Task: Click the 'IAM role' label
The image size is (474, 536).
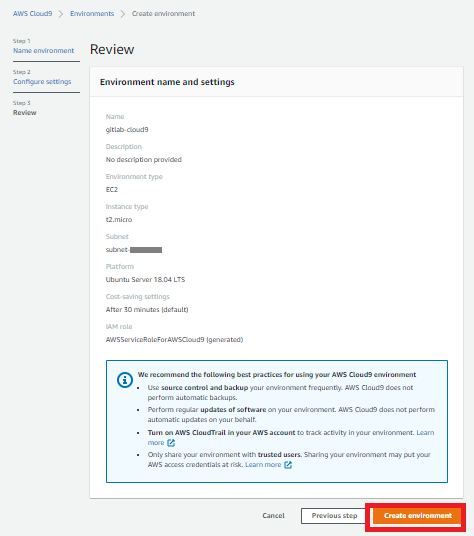Action: tap(119, 327)
